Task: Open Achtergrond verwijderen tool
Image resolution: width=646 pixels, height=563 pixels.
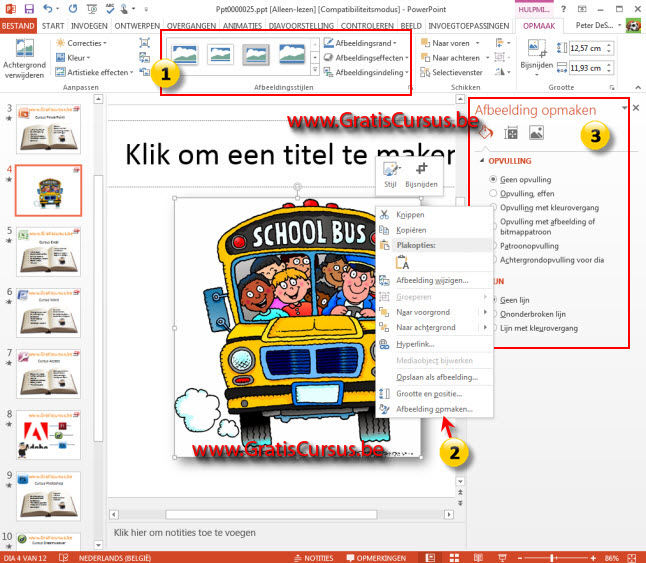Action: [x=24, y=58]
